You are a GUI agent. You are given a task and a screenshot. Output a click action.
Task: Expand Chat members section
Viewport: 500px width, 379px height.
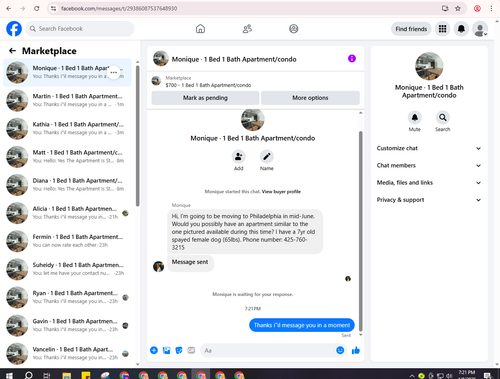point(429,166)
